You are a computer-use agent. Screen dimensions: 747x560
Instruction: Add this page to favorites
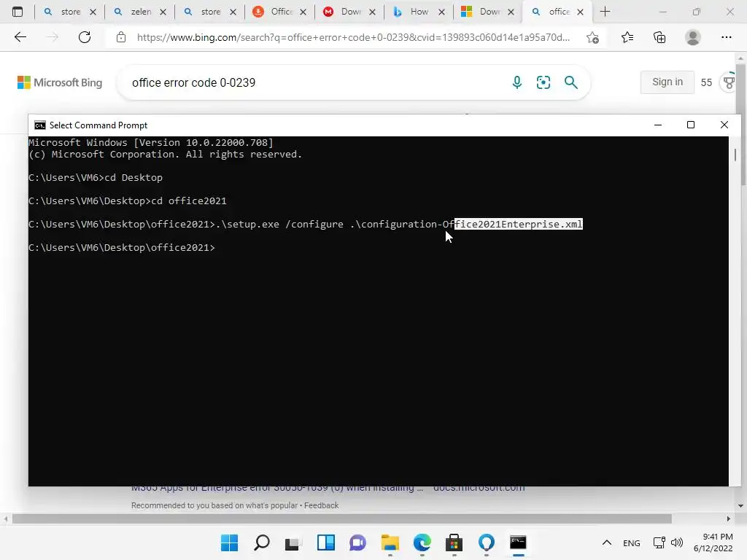[x=592, y=37]
